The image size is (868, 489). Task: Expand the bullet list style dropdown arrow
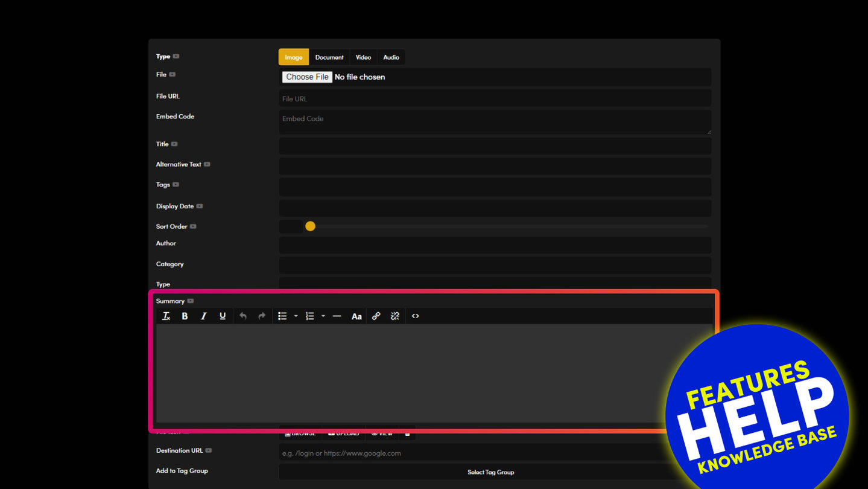296,316
